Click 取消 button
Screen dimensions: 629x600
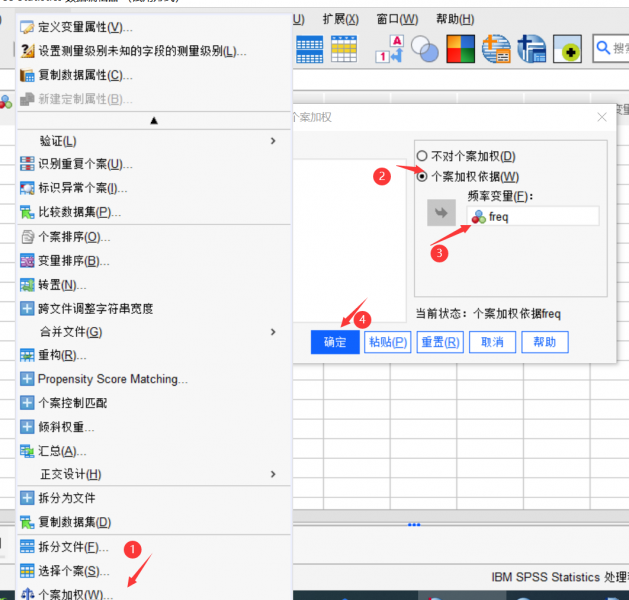(492, 342)
